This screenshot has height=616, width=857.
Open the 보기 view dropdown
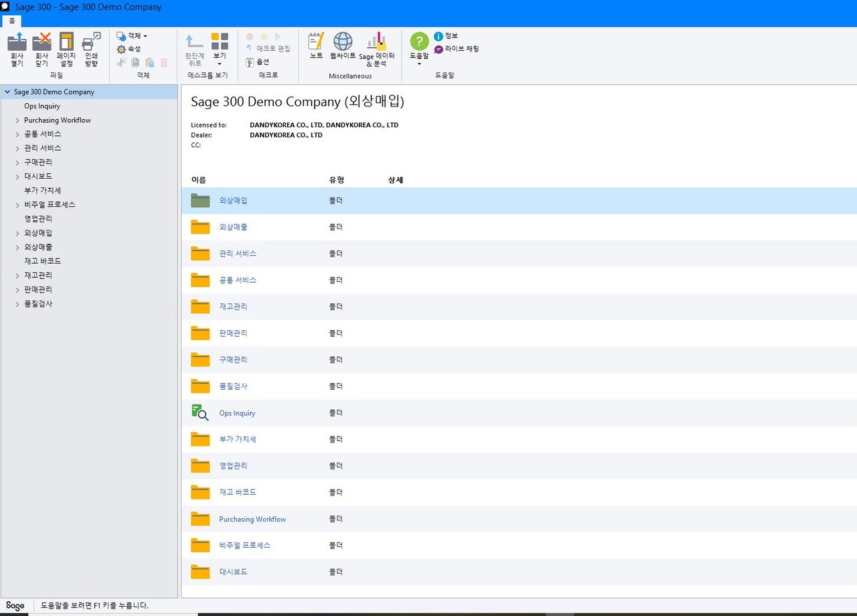coord(220,49)
